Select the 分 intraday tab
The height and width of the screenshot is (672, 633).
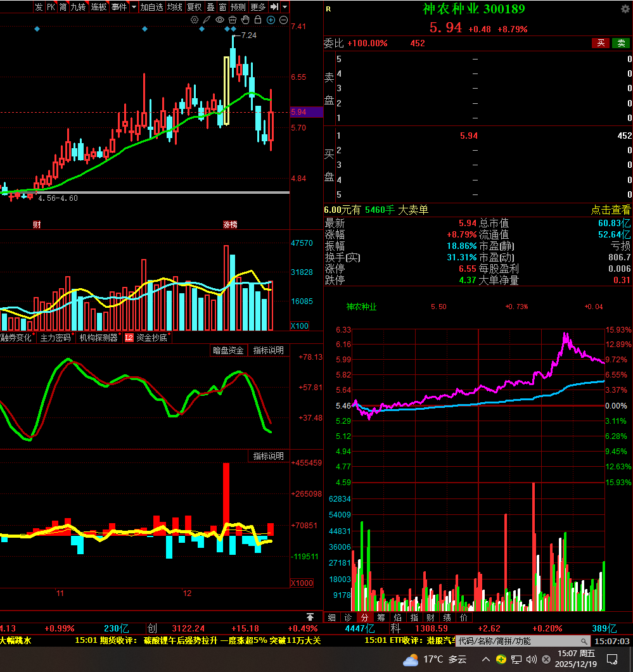(x=364, y=617)
